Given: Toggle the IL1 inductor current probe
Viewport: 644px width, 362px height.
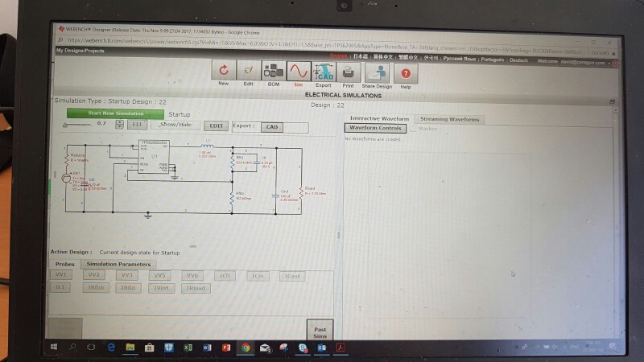Looking at the screenshot, I should (60, 287).
